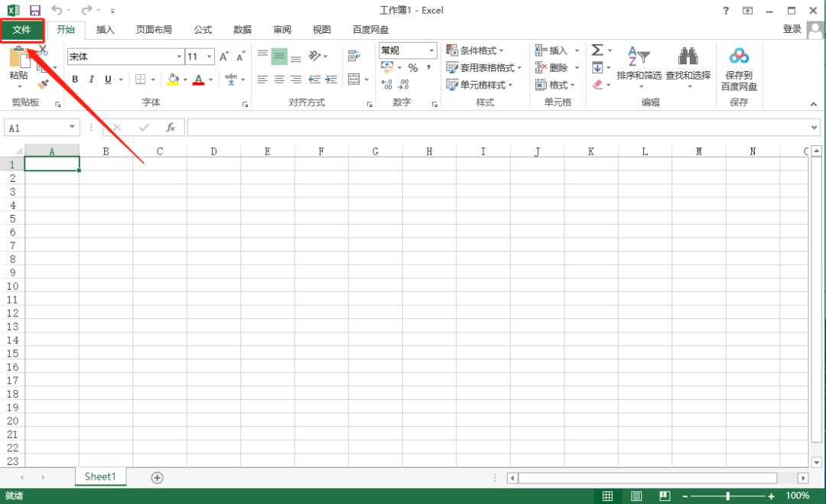This screenshot has width=826, height=504.
Task: Add a new sheet with plus button
Action: pyautogui.click(x=157, y=477)
